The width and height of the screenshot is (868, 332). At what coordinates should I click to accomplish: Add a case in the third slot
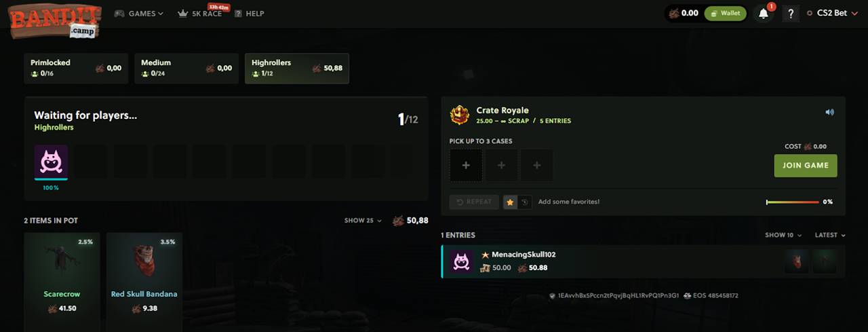point(536,165)
